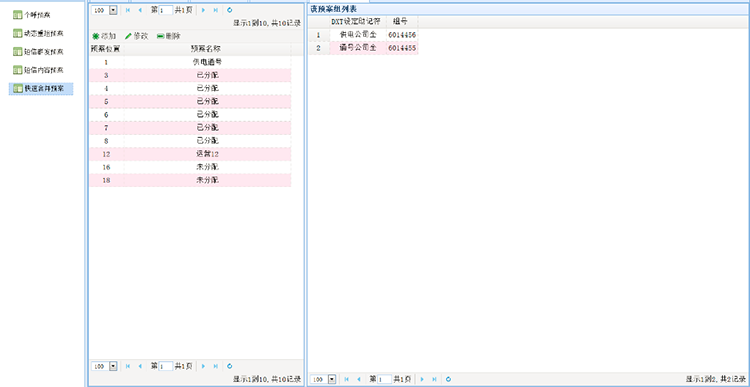Select plan row with position 4
750x387 pixels.
pyautogui.click(x=190, y=88)
